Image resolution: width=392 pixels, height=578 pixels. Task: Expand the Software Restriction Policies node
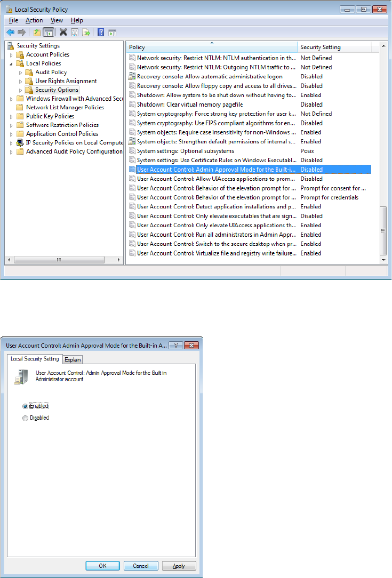[x=11, y=125]
